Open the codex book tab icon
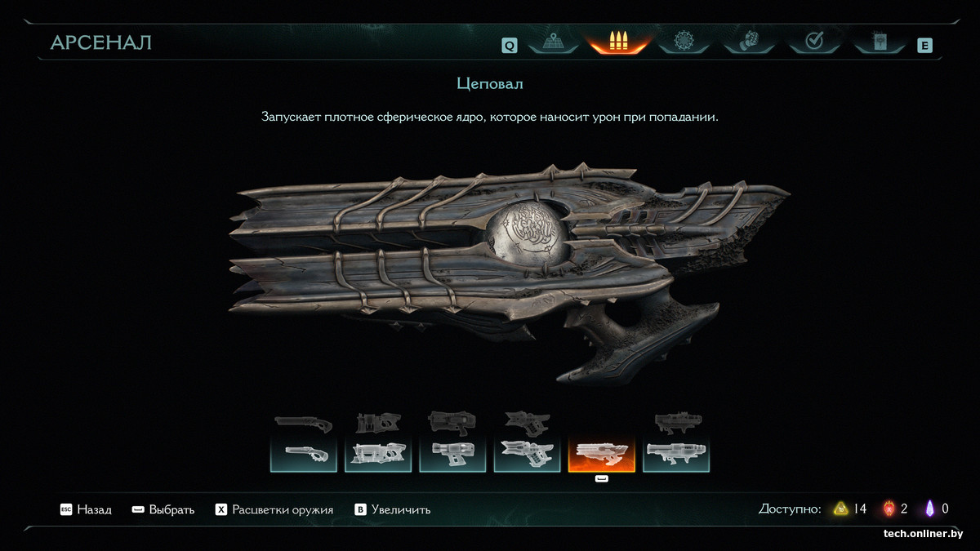This screenshot has width=980, height=551. click(879, 42)
